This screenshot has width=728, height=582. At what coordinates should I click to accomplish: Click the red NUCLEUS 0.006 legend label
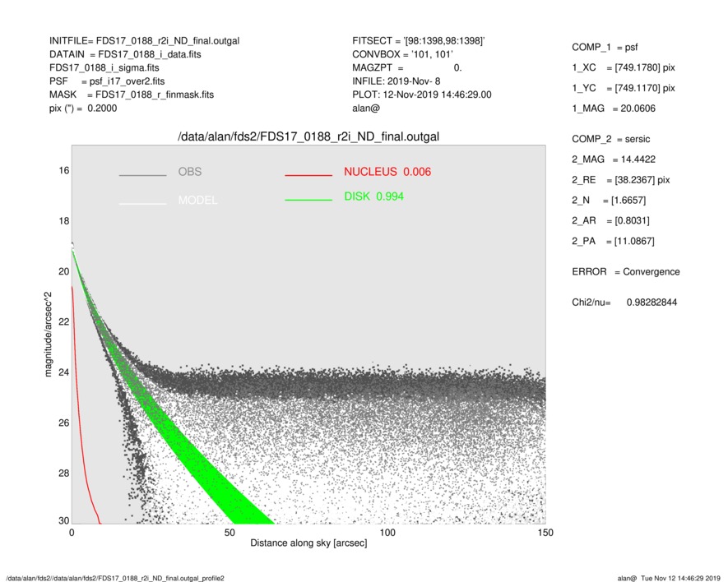coord(387,172)
